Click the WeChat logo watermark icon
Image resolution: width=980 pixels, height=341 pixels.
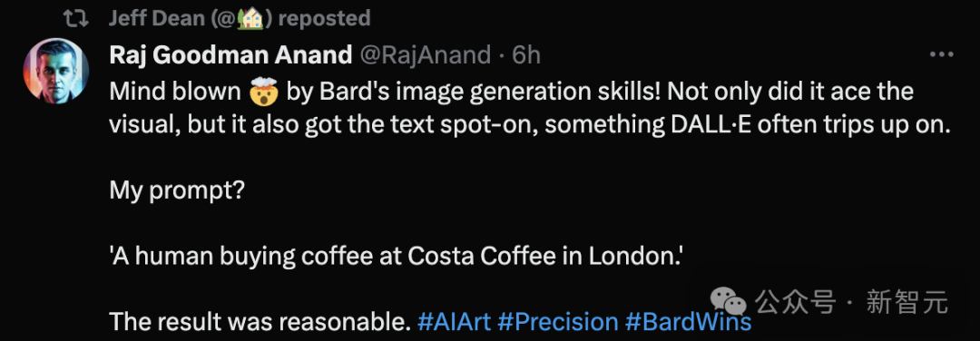pos(730,302)
